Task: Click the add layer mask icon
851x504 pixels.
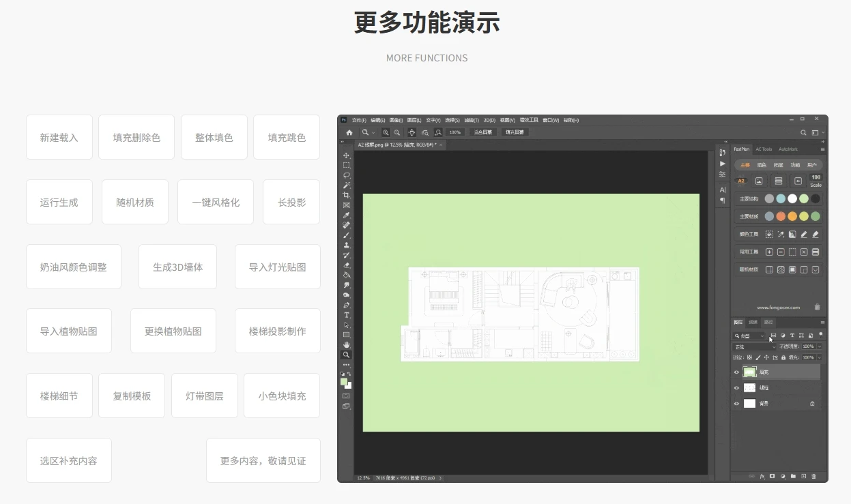Action: point(772,476)
